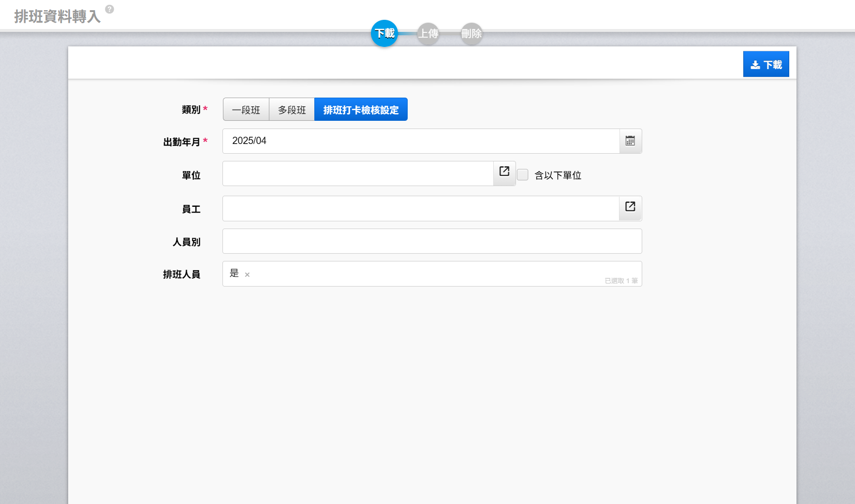
Task: Click the 排班資料轉入 page title
Action: (57, 16)
